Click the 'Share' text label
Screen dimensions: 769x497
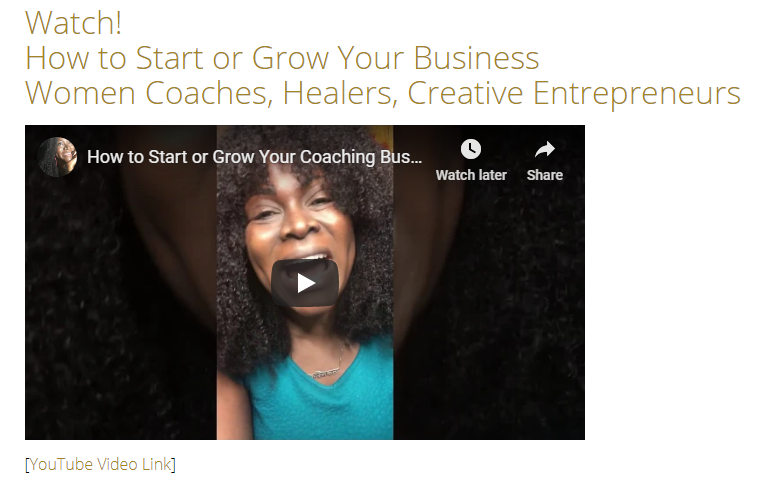click(544, 175)
